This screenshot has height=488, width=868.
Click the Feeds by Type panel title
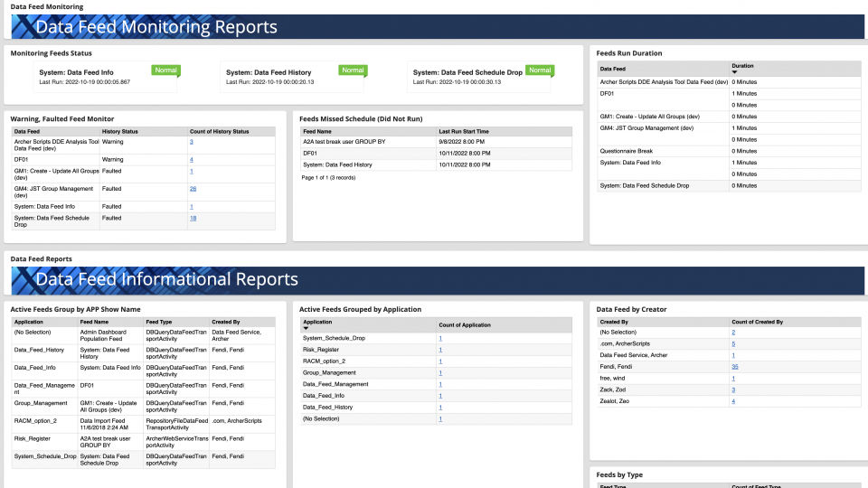coord(619,475)
